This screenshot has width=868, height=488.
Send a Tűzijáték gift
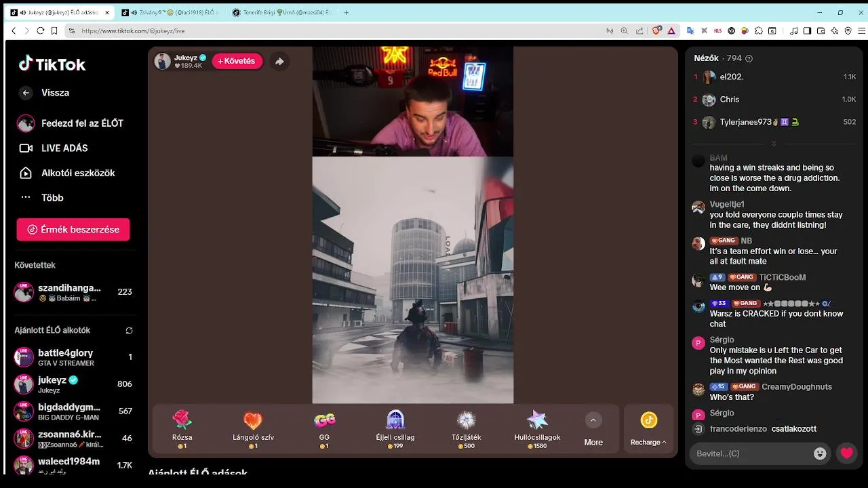pos(467,429)
